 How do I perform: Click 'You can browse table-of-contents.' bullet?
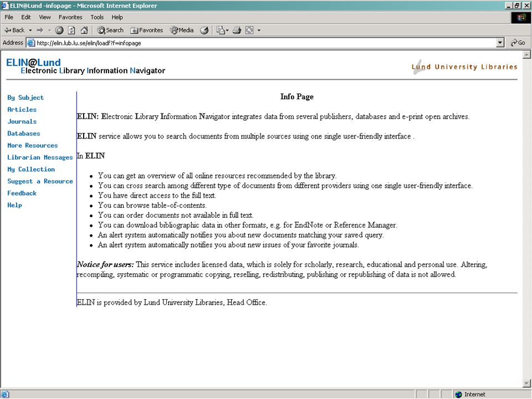click(152, 205)
